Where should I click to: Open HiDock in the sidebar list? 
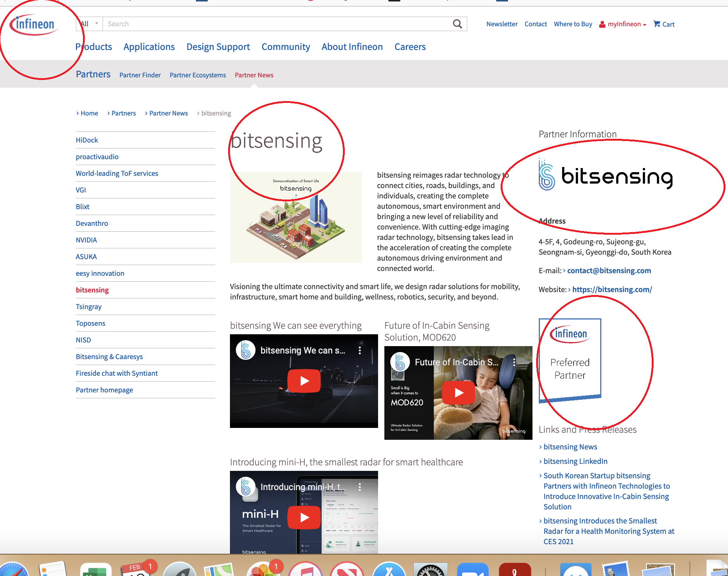pyautogui.click(x=87, y=140)
